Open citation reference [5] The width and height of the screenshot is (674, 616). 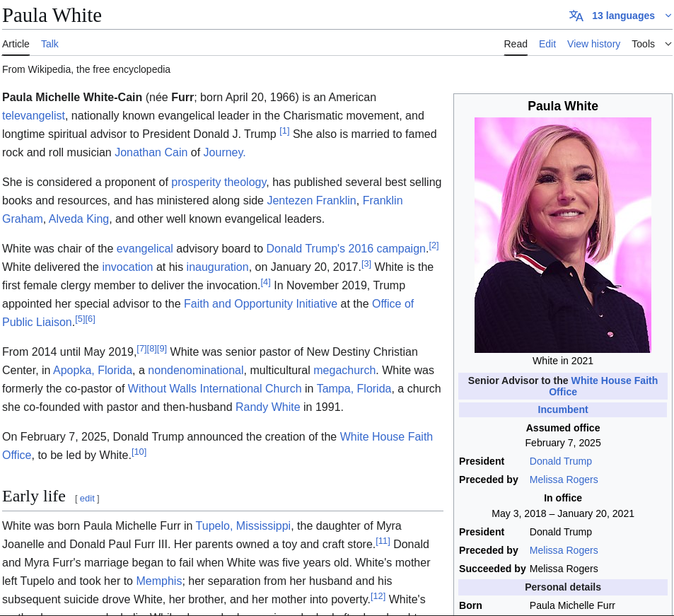tap(80, 320)
